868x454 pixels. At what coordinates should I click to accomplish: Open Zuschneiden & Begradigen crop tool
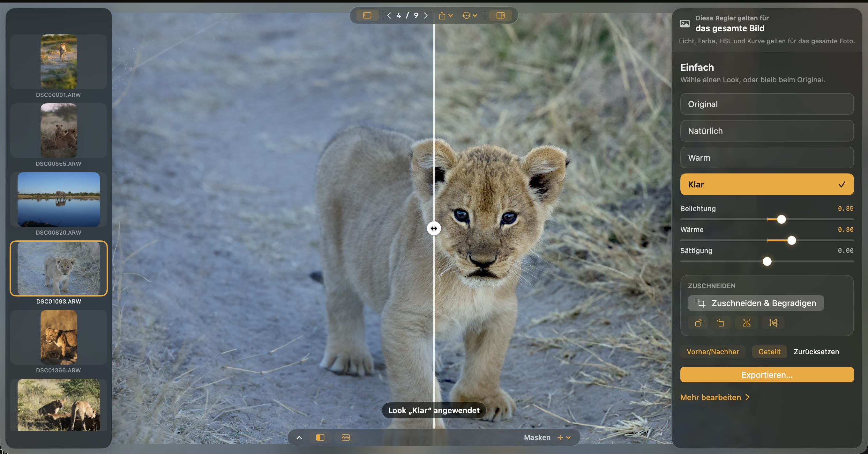point(756,303)
